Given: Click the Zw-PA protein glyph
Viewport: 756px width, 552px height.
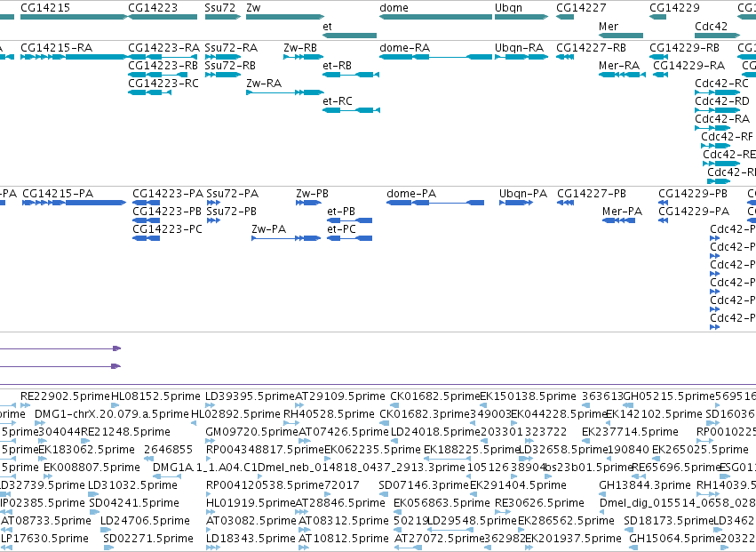Looking at the screenshot, I should (x=286, y=238).
